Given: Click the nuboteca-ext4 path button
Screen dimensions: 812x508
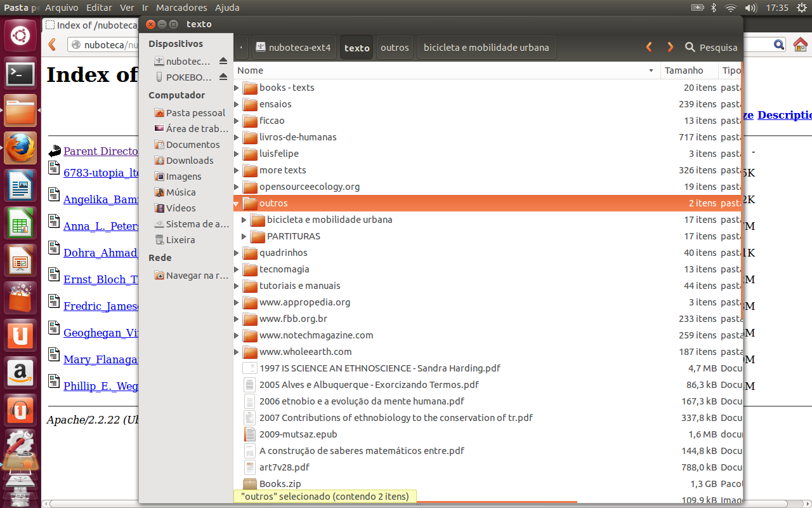Looking at the screenshot, I should click(294, 48).
